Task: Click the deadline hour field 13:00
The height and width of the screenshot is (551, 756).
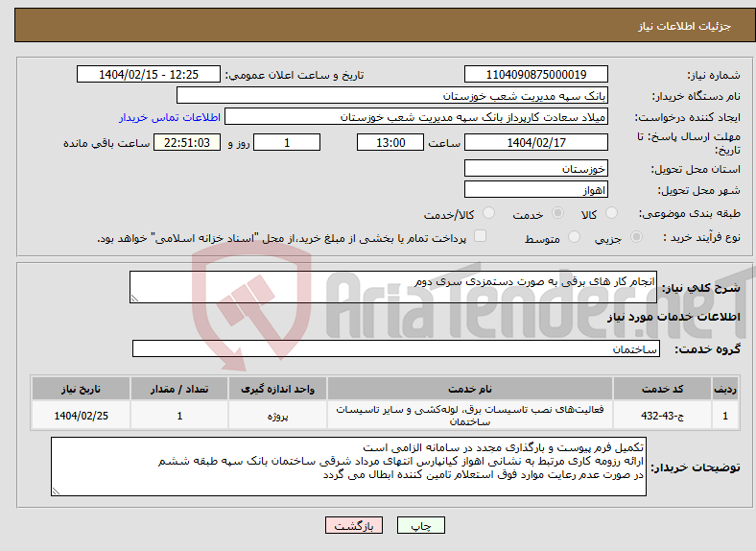Action: point(390,142)
